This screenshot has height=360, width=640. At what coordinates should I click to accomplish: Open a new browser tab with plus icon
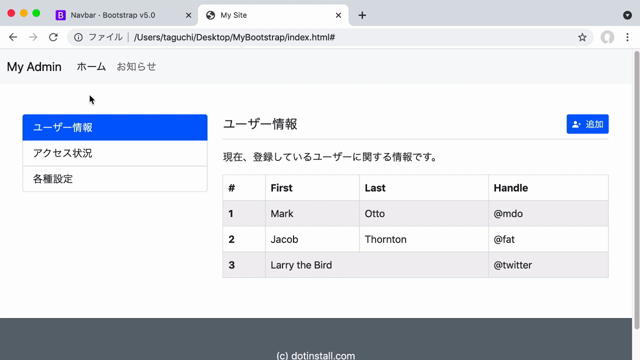pos(362,15)
